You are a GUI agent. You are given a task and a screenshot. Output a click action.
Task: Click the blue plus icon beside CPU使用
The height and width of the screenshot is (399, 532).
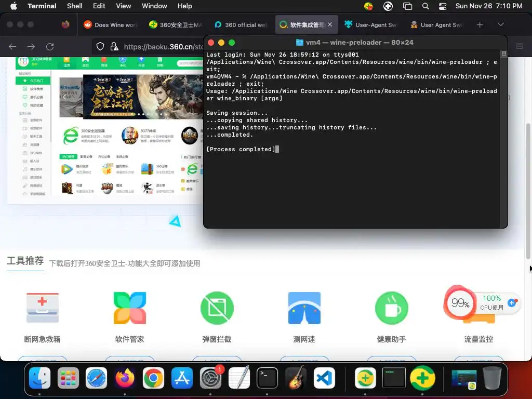point(512,303)
